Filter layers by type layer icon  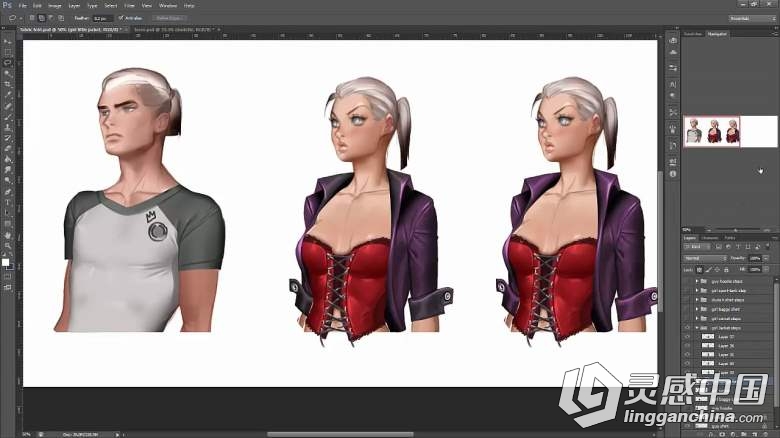(738, 247)
